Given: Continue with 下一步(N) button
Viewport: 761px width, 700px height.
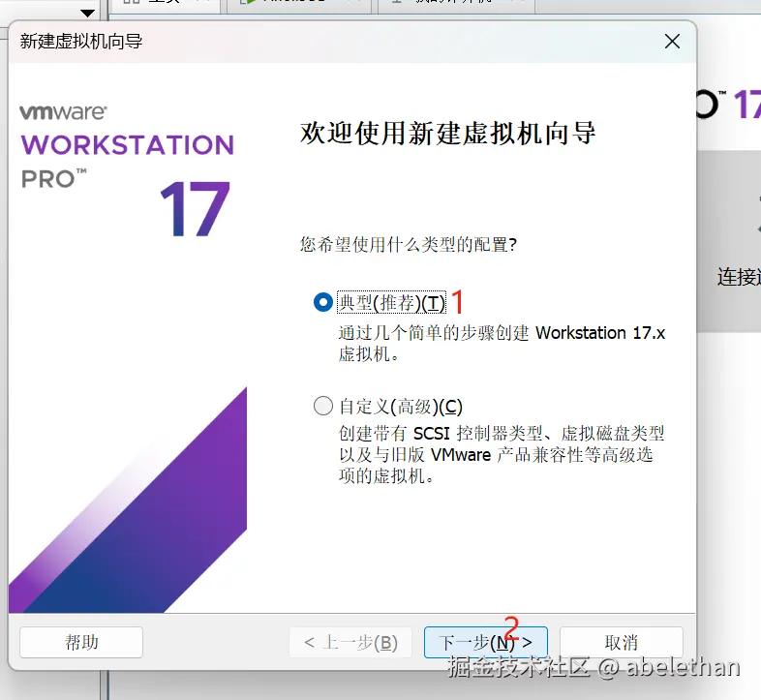Looking at the screenshot, I should [x=486, y=642].
